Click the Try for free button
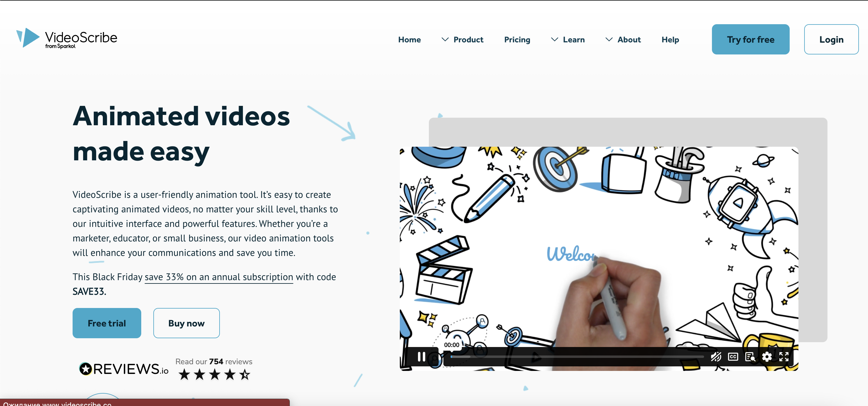This screenshot has height=406, width=868. 751,40
